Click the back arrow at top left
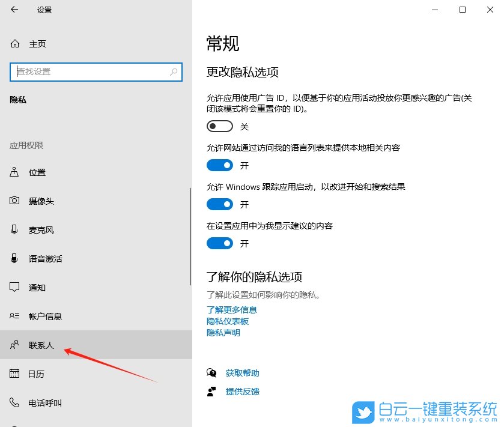Image resolution: width=504 pixels, height=427 pixels. [13, 10]
